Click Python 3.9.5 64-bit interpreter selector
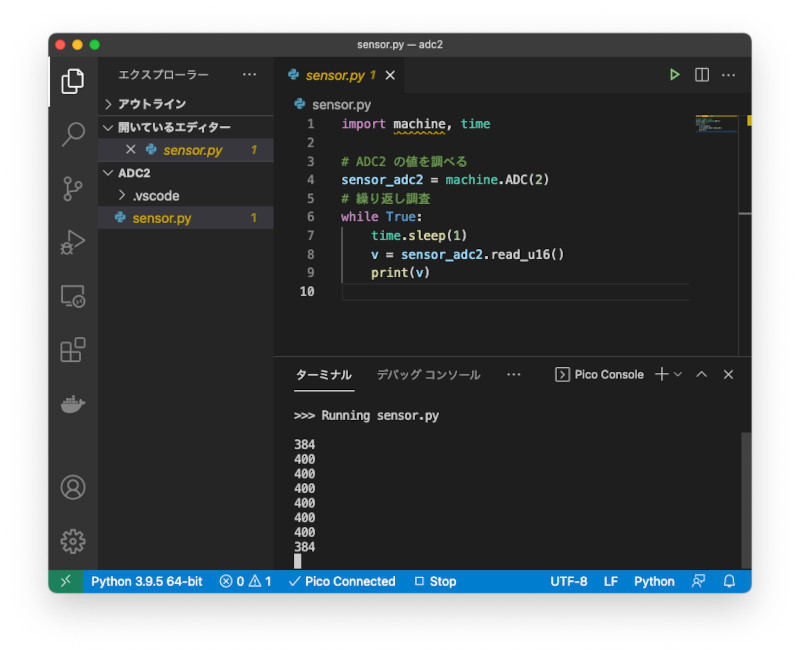 (x=146, y=581)
